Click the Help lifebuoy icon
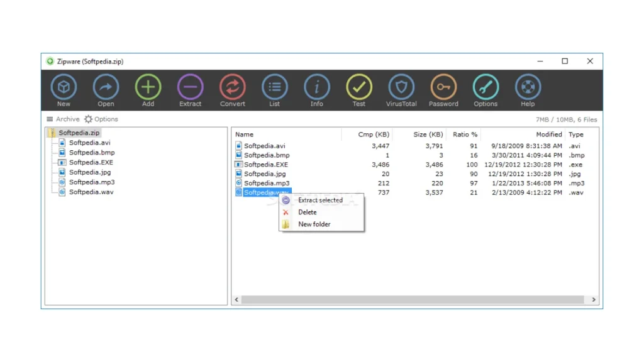Screen dimensions: 644x362 [528, 87]
